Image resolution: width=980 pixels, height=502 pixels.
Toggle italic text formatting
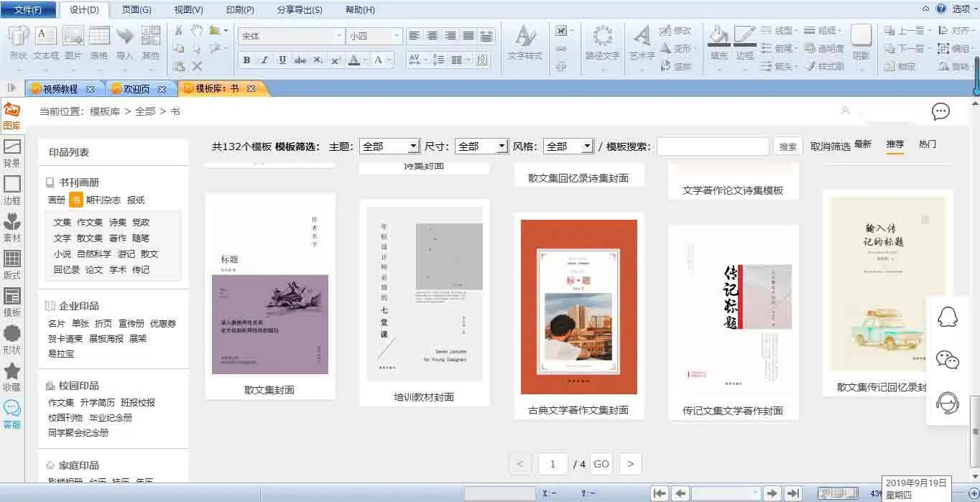point(264,60)
